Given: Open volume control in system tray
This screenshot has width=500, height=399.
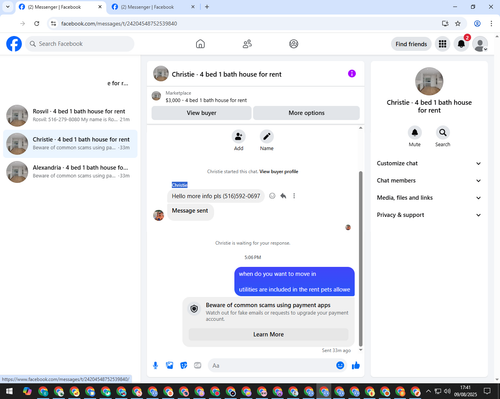Looking at the screenshot, I should pos(448,391).
